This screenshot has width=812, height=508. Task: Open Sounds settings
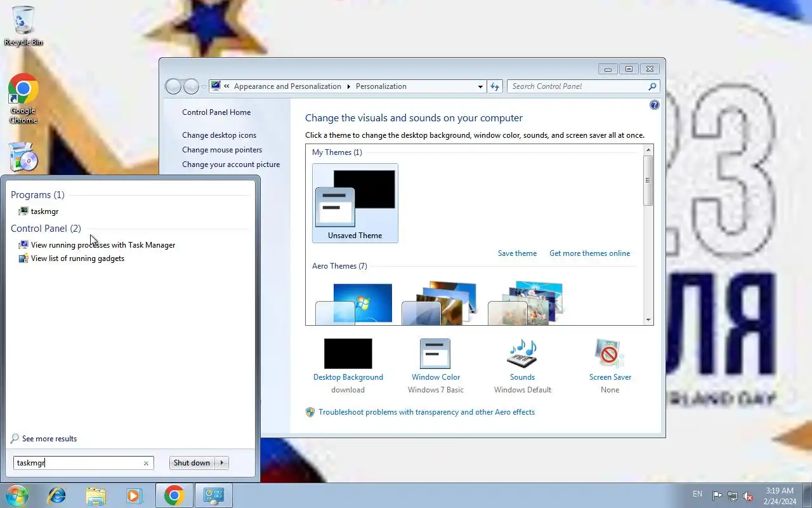coord(522,365)
